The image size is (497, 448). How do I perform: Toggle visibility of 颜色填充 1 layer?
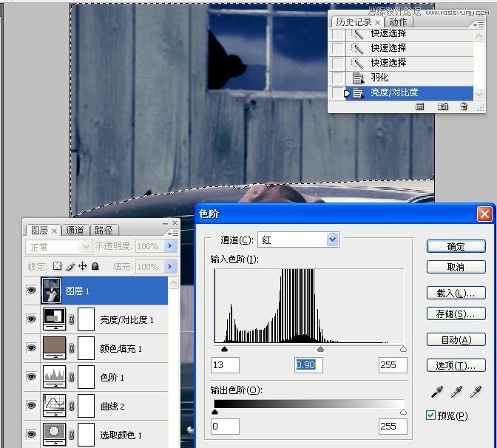31,348
